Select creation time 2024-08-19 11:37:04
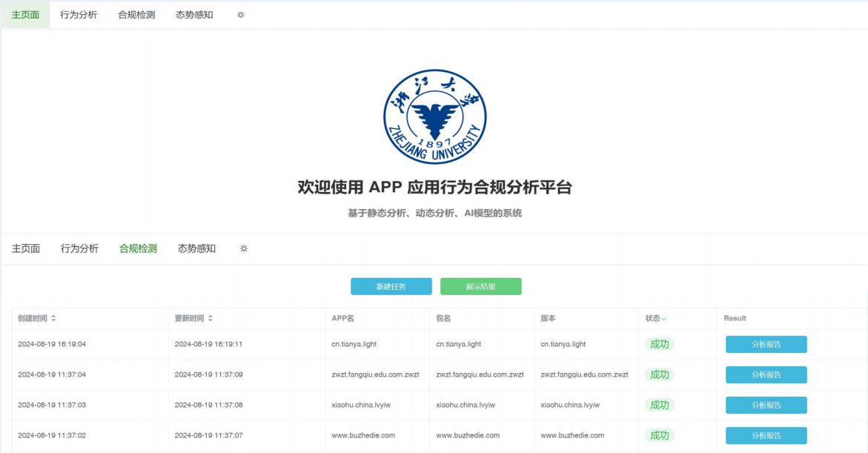The image size is (868, 453). click(x=52, y=375)
